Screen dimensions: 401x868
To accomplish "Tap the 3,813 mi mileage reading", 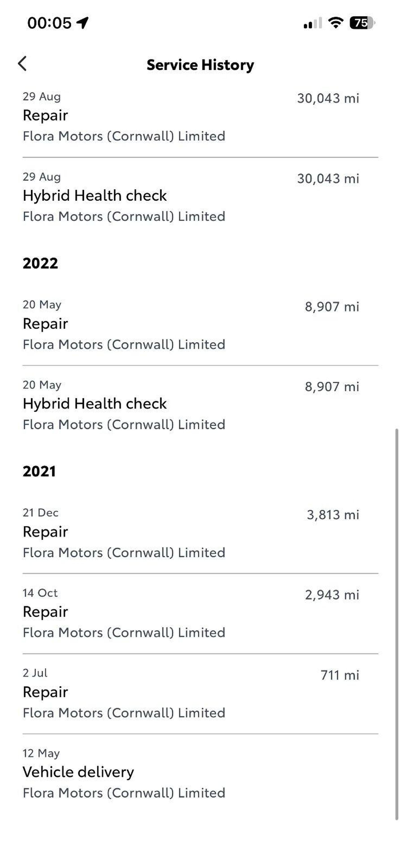I will coord(333,515).
